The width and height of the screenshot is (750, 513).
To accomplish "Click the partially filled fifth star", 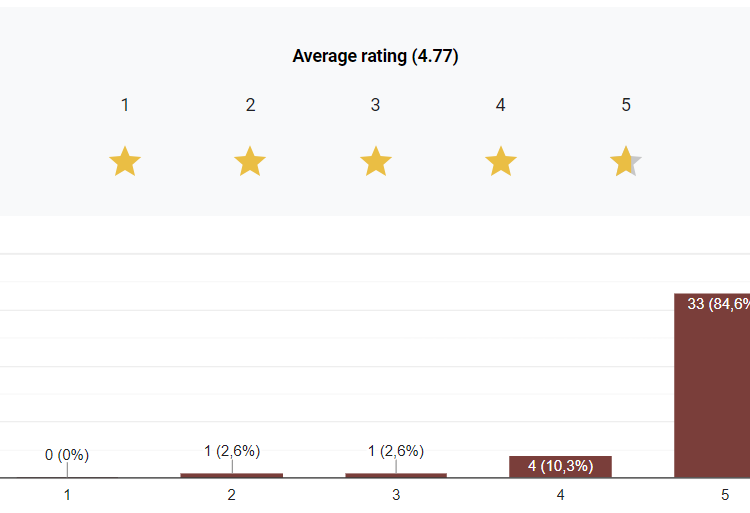I will 626,161.
